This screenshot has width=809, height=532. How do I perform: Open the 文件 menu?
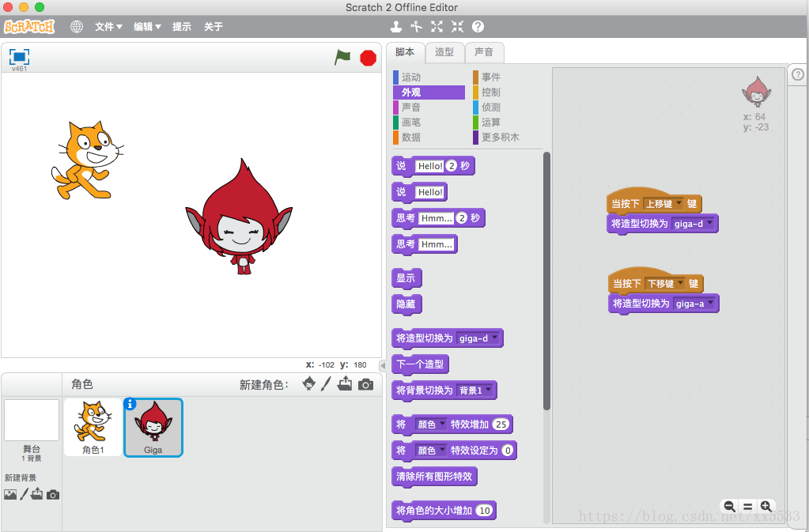108,27
